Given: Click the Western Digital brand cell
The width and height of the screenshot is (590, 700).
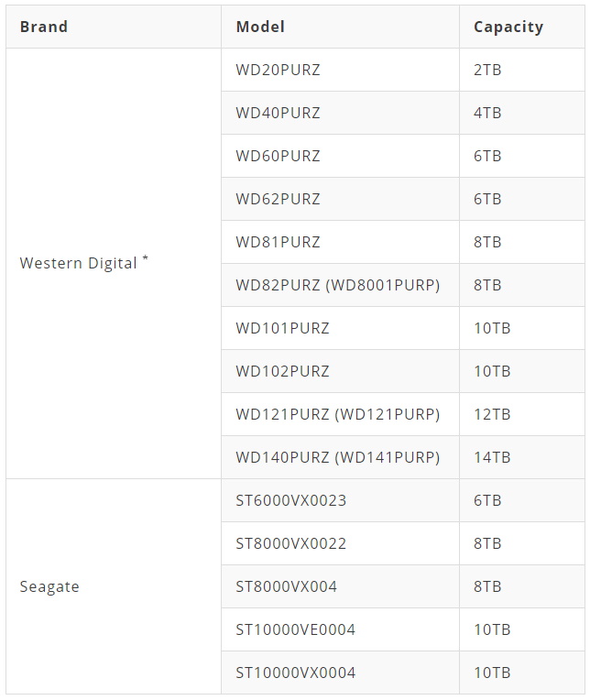Looking at the screenshot, I should pyautogui.click(x=114, y=263).
